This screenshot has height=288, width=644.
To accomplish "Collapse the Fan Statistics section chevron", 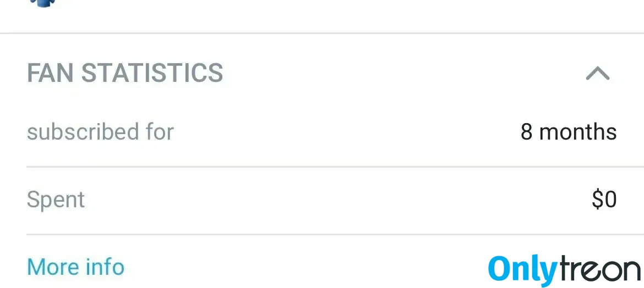I will 598,74.
